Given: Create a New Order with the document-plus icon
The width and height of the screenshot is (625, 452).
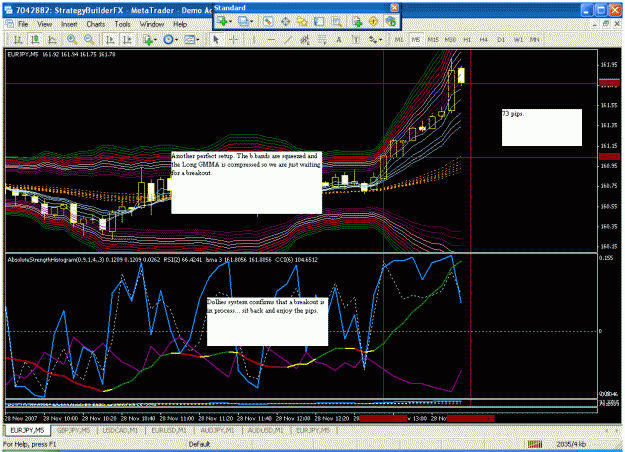Looking at the screenshot, I should coord(357,22).
